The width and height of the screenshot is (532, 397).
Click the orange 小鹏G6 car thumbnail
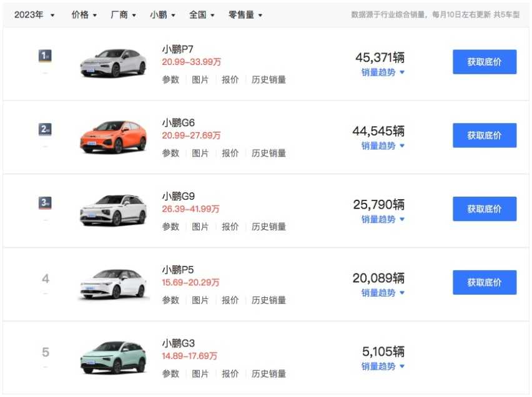(113, 135)
